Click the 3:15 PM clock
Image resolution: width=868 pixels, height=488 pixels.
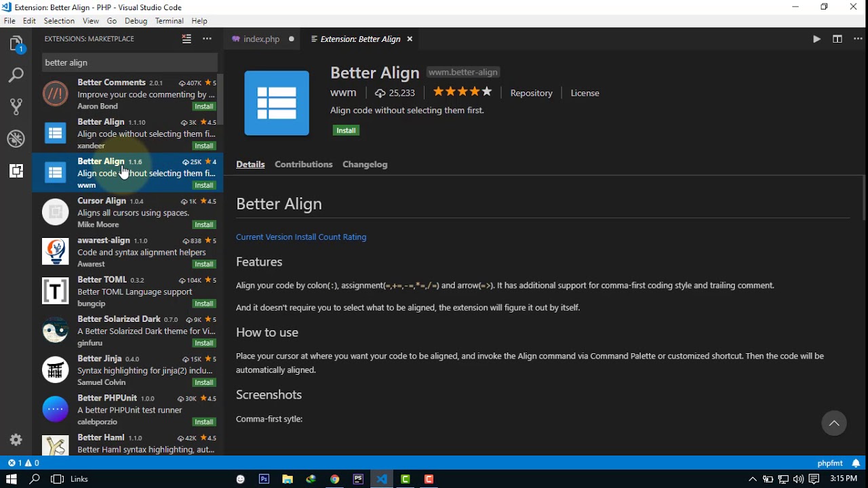click(844, 479)
